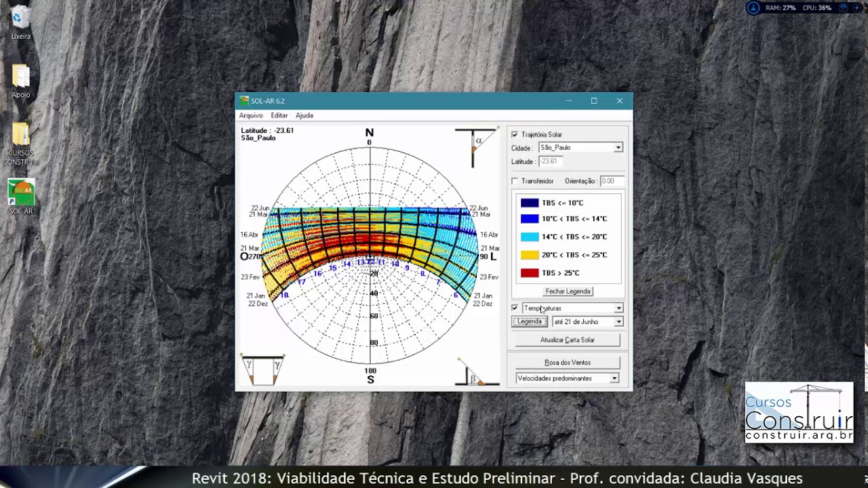Select the gamma angle shading icon
The height and width of the screenshot is (488, 868).
tap(262, 370)
